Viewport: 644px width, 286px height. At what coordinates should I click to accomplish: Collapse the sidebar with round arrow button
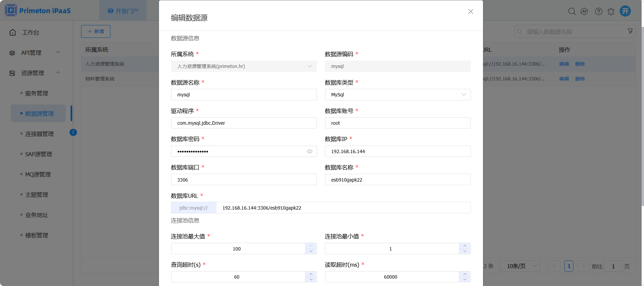point(73,133)
